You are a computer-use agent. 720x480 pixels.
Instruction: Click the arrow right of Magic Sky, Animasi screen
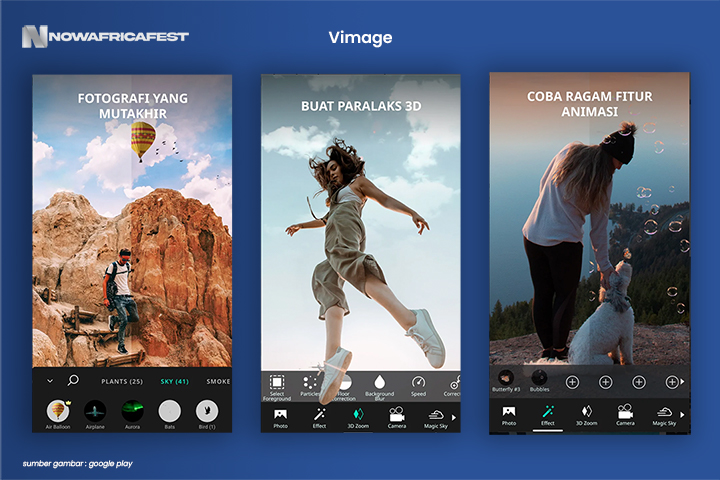[682, 414]
